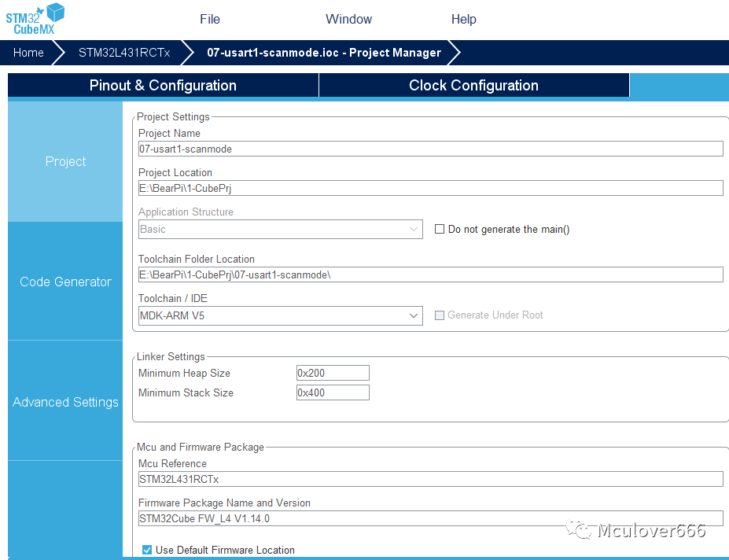The image size is (729, 560).
Task: Click the Mcu Reference field
Action: pos(430,479)
